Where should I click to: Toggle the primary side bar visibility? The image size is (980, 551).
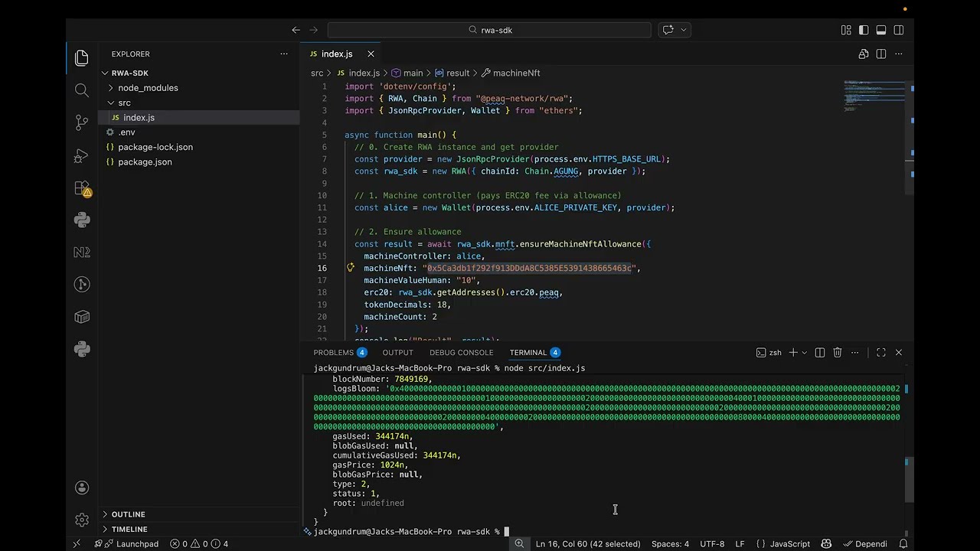(864, 30)
